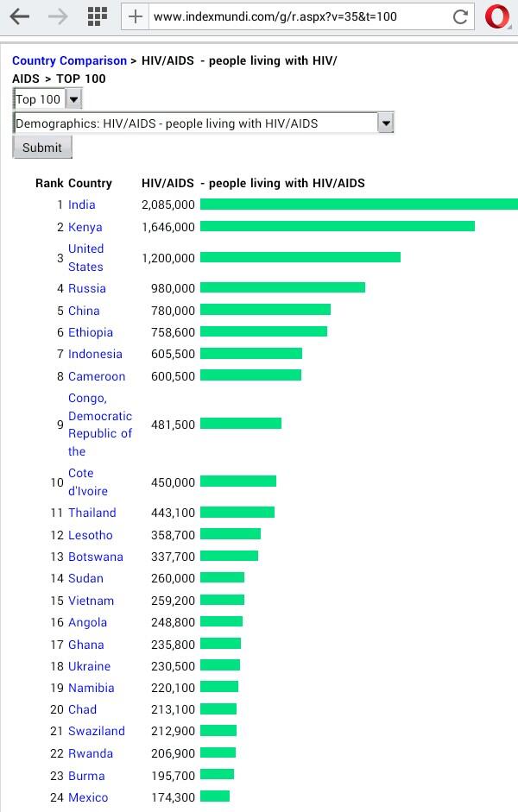
Task: Open the Swaziland country link
Action: pyautogui.click(x=97, y=731)
